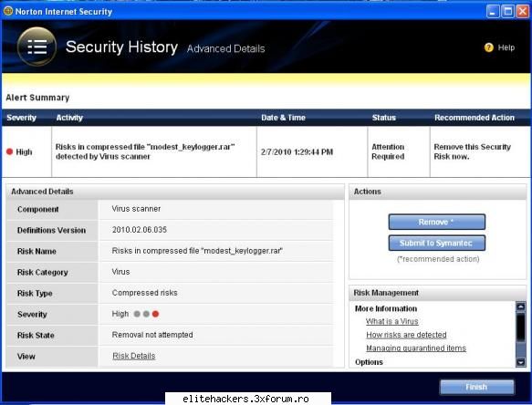This screenshot has height=405, width=532.
Task: Click the Remove button
Action: tap(437, 222)
